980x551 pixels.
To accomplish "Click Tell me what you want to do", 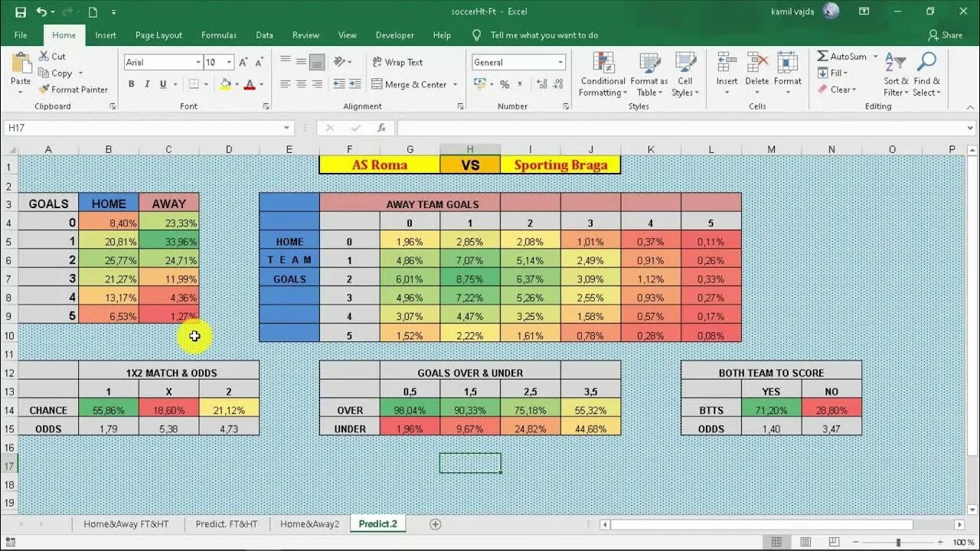I will (x=544, y=35).
